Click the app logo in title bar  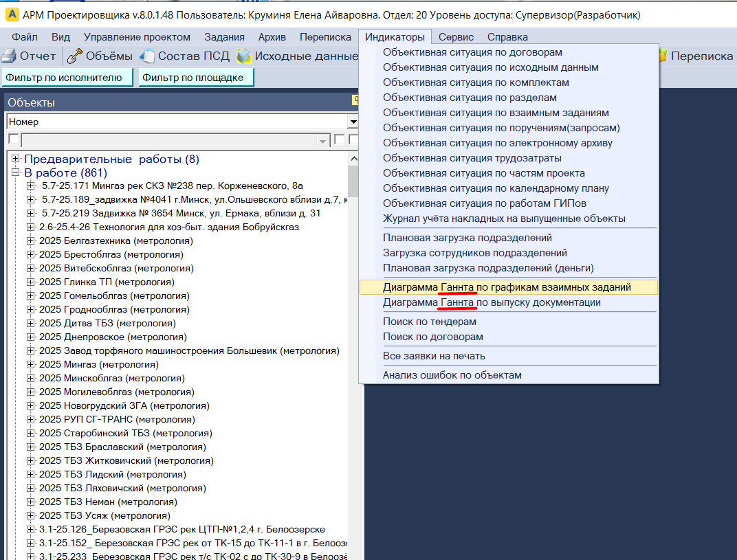coord(10,14)
